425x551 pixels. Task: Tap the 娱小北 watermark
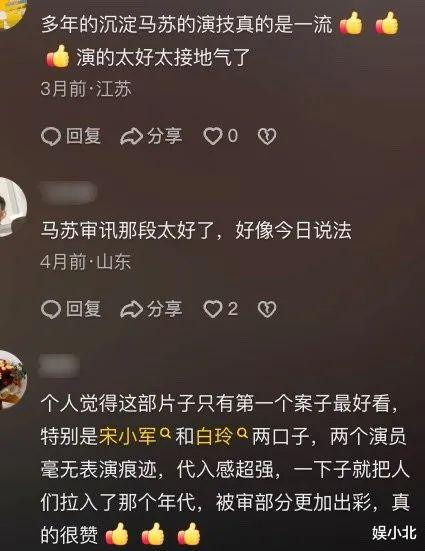pos(394,533)
